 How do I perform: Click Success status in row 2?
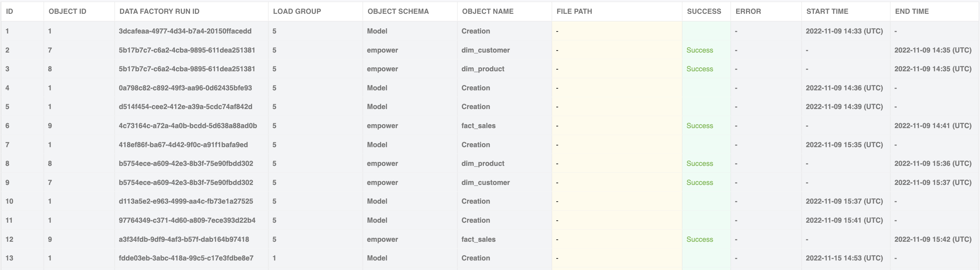click(700, 50)
